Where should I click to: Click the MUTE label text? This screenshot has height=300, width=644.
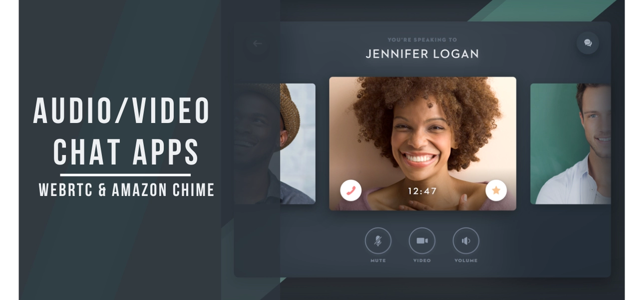378,260
